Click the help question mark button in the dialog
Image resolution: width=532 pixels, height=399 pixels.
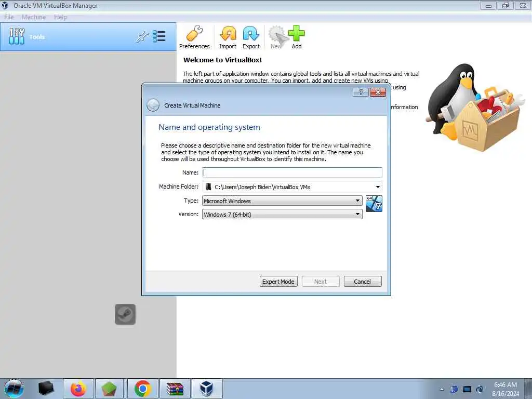coord(361,92)
